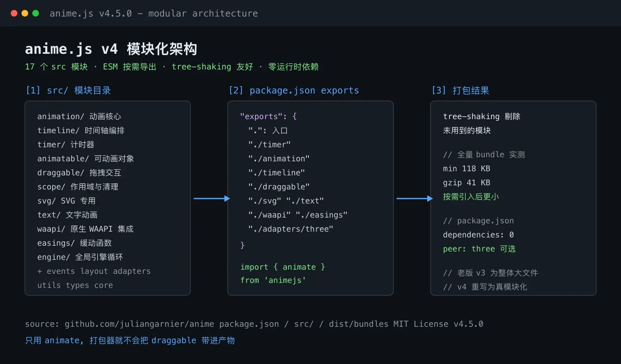Click the "from 'animejs'" code line
Screen dimensions: 621x364
pos(273,280)
